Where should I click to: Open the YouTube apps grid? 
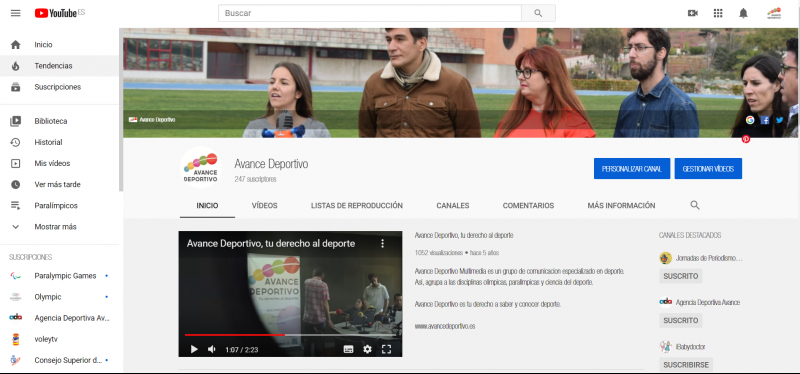(x=718, y=13)
